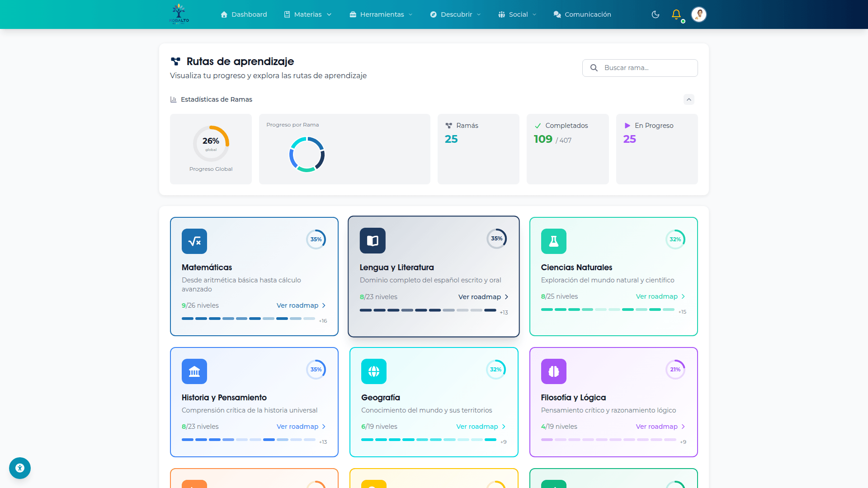Screen dimensions: 868x488
Task: Click the Lengua y Literatura card title
Action: click(396, 267)
